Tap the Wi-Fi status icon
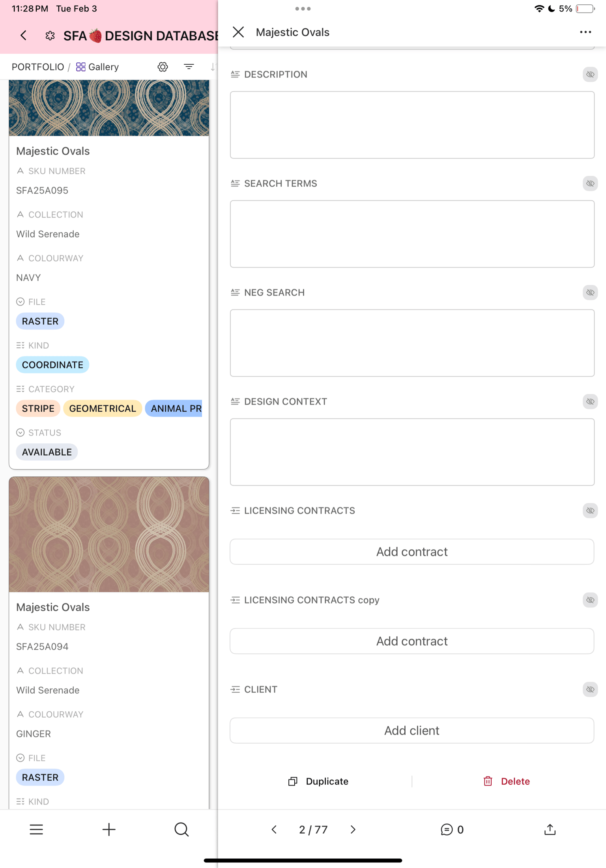The height and width of the screenshot is (868, 606). (x=539, y=9)
